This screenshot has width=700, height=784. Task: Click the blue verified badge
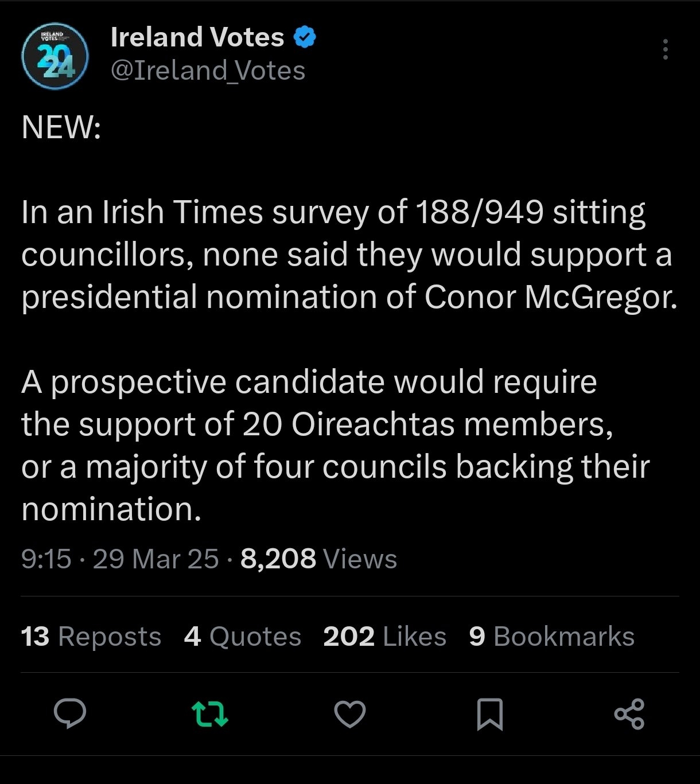[305, 37]
